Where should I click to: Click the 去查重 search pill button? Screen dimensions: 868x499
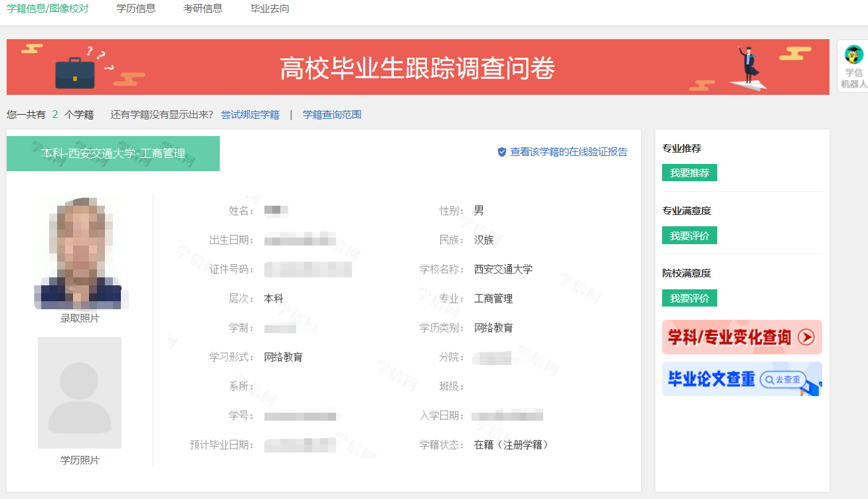[x=783, y=380]
